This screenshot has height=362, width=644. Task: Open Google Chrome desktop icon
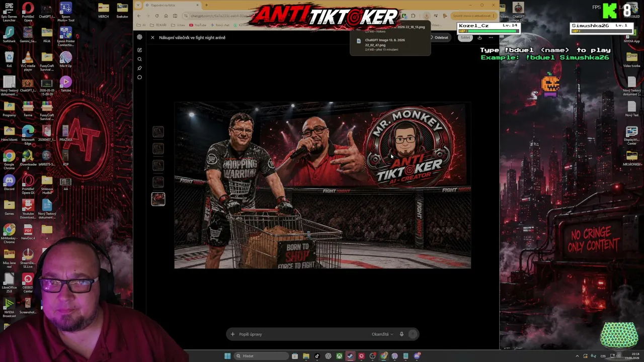pyautogui.click(x=9, y=160)
